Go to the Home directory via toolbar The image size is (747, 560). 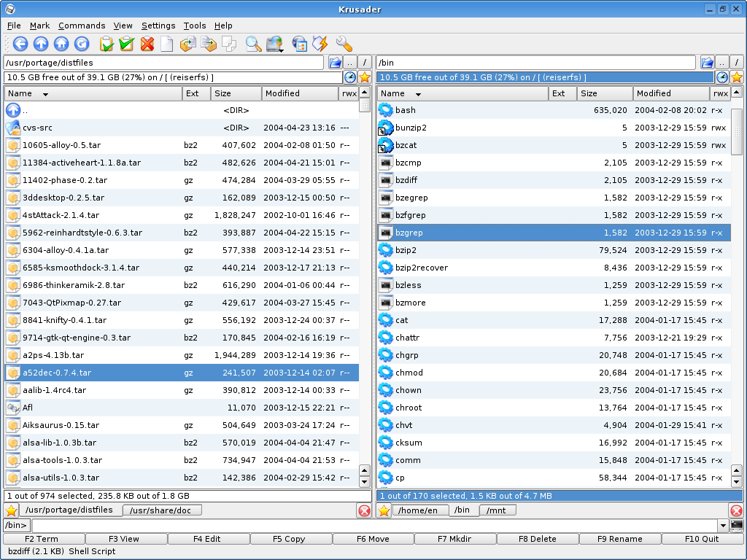coord(61,44)
